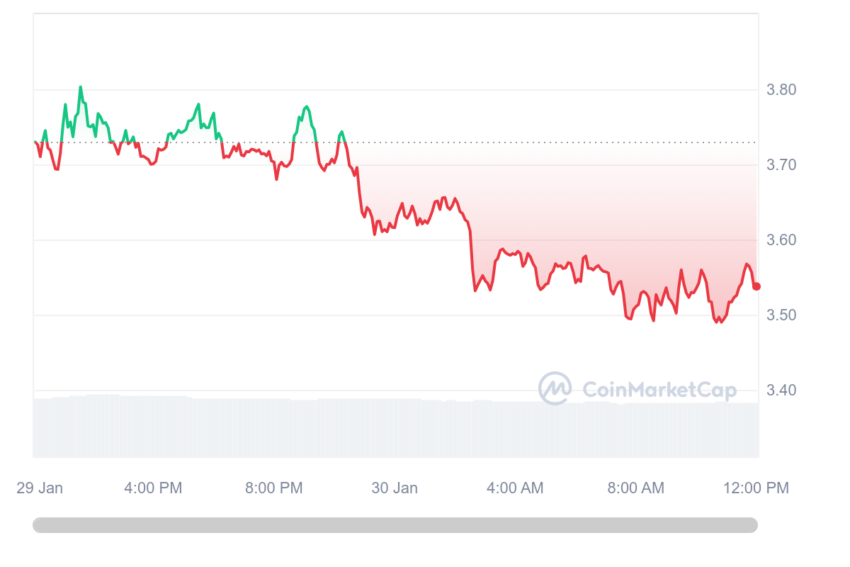Click the 8:00 PM time label

pyautogui.click(x=274, y=488)
